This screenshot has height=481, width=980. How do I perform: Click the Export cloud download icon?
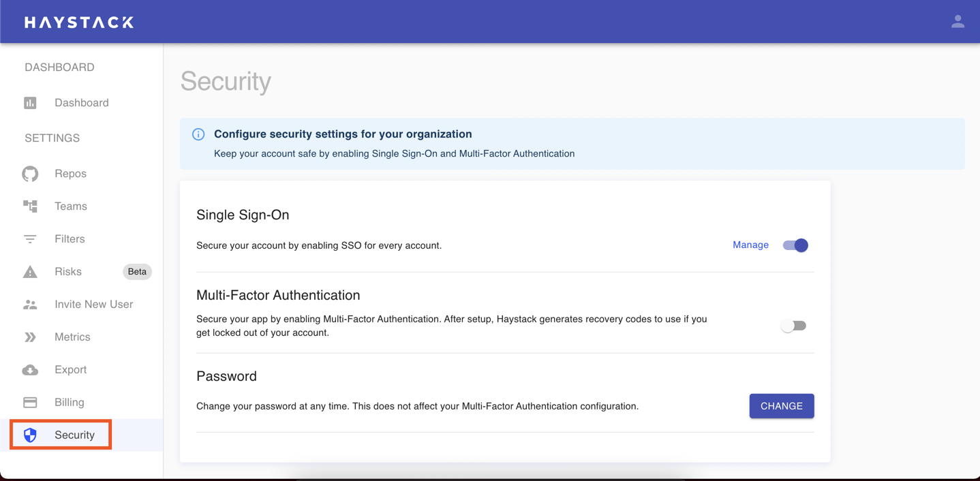coord(30,370)
